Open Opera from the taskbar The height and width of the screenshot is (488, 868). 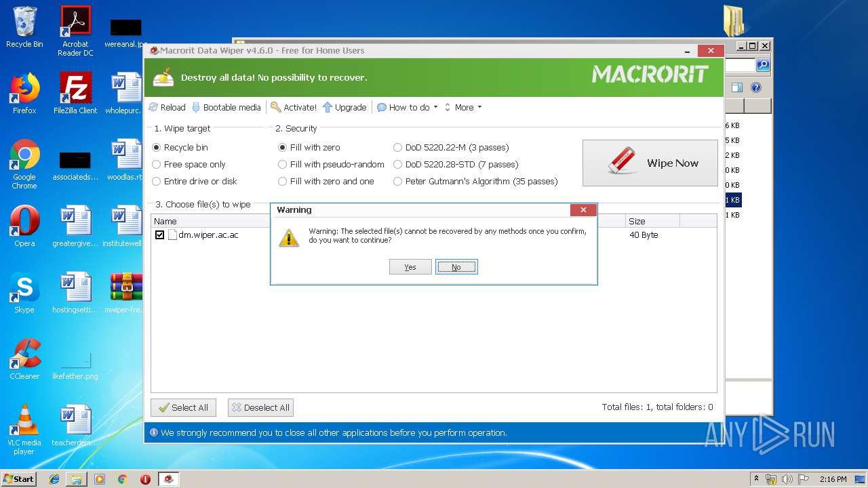tap(145, 479)
